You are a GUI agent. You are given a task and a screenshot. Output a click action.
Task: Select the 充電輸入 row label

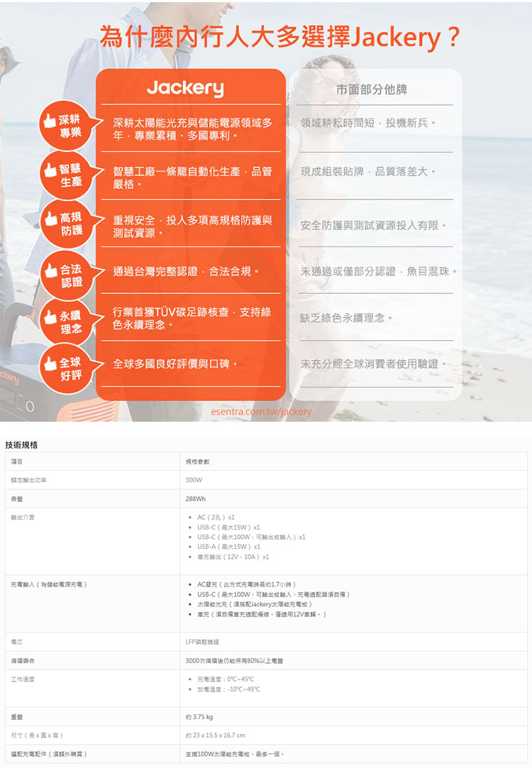click(49, 584)
